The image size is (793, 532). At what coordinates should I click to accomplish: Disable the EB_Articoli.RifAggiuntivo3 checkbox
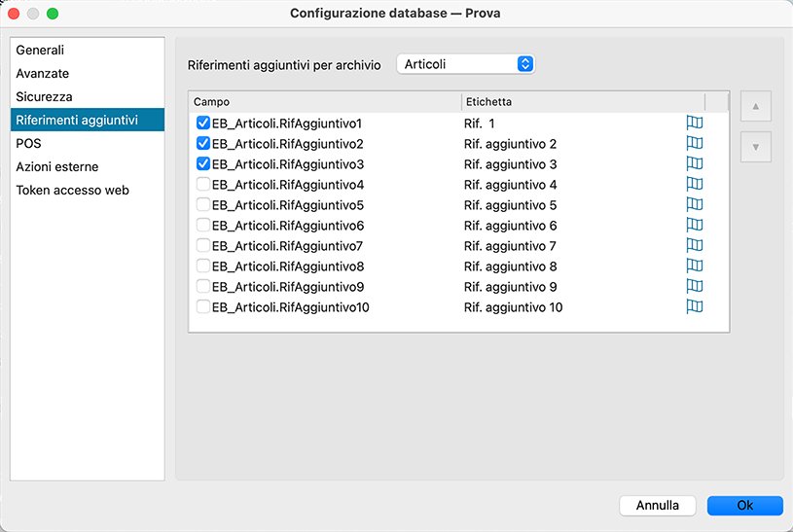click(203, 164)
